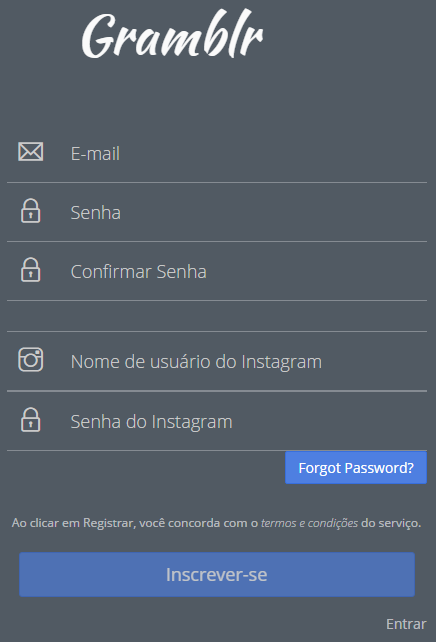The image size is (436, 642).
Task: Click the envelope icon beside E-mail
Action: [31, 152]
